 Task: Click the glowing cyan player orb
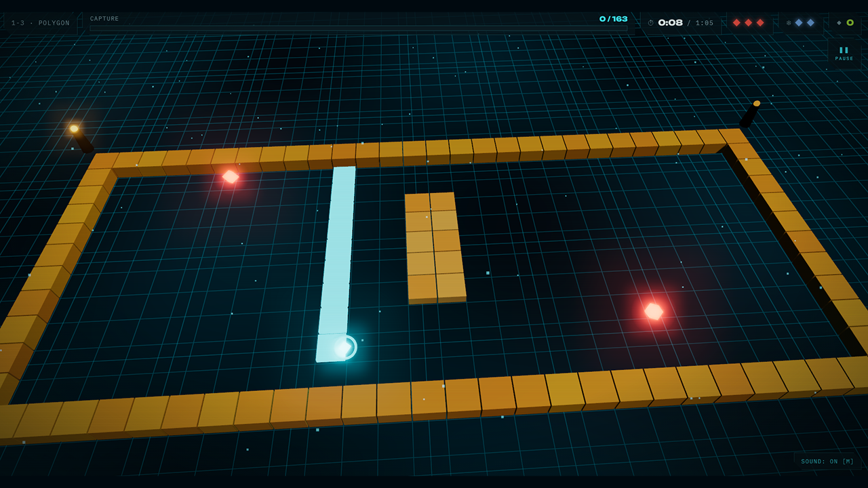click(344, 348)
